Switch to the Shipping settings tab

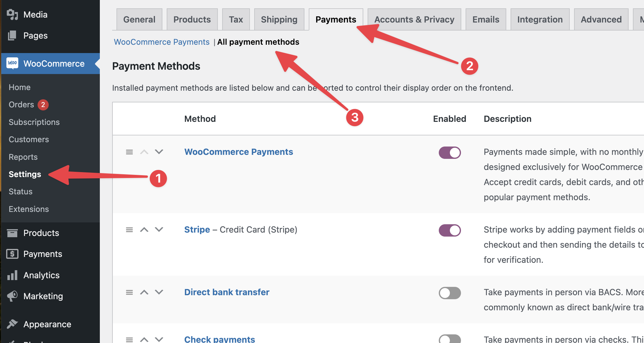coord(279,19)
